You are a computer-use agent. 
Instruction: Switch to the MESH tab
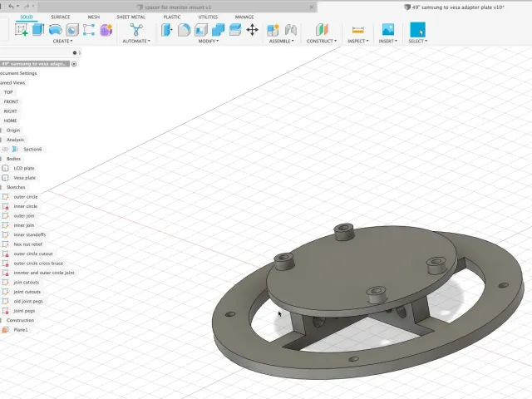tap(94, 17)
